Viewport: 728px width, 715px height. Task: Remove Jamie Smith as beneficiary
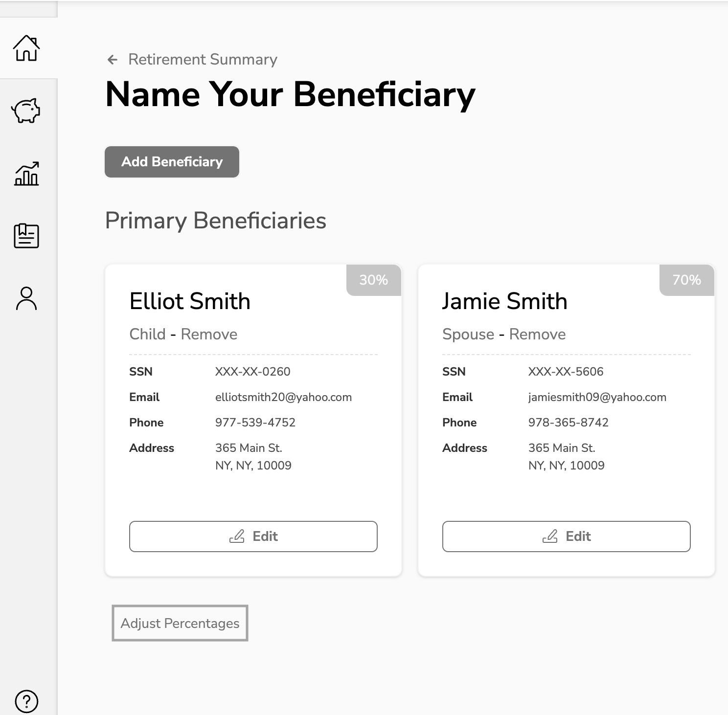coord(537,334)
